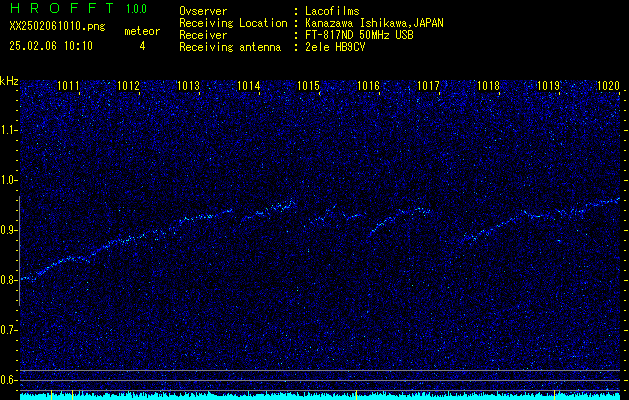Click the Receiving Location label
This screenshot has height=400, width=629.
(233, 23)
